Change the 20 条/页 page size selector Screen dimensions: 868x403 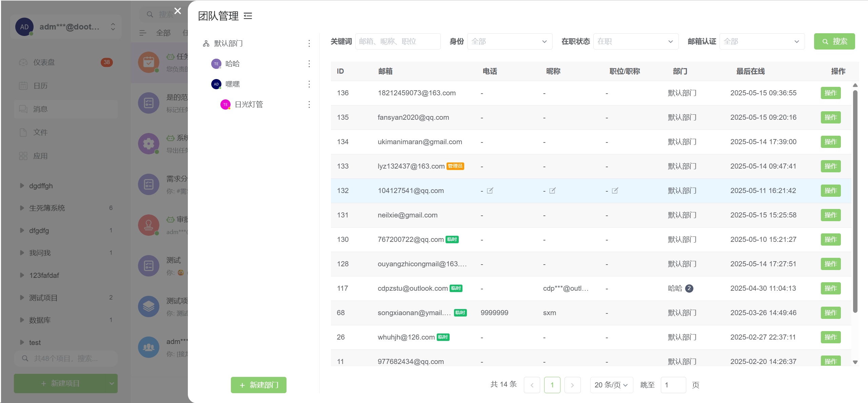point(611,385)
